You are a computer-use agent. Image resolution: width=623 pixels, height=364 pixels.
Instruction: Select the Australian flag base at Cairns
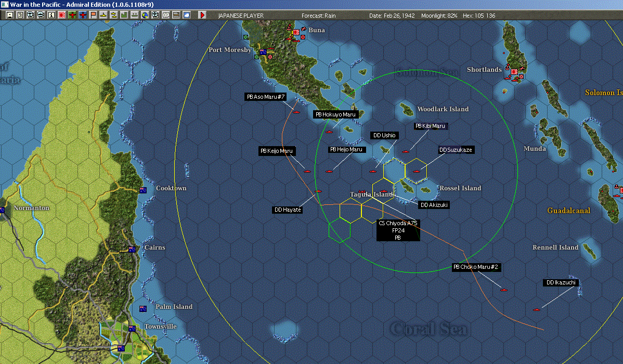pos(132,250)
